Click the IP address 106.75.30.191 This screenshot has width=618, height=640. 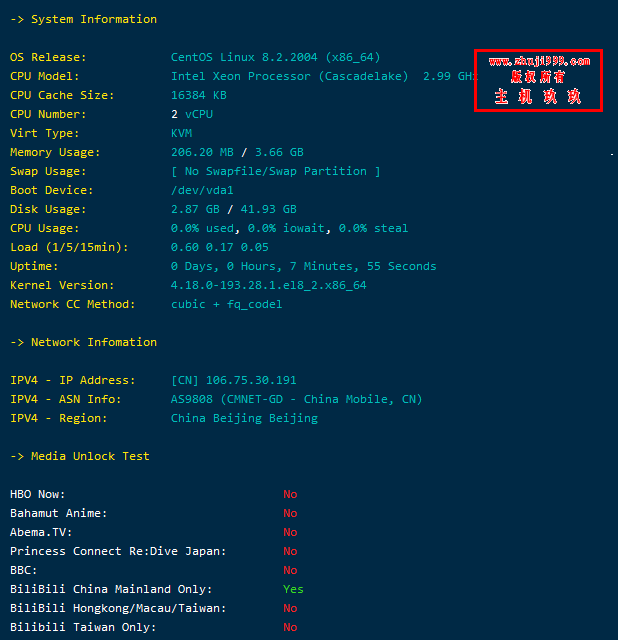click(251, 380)
